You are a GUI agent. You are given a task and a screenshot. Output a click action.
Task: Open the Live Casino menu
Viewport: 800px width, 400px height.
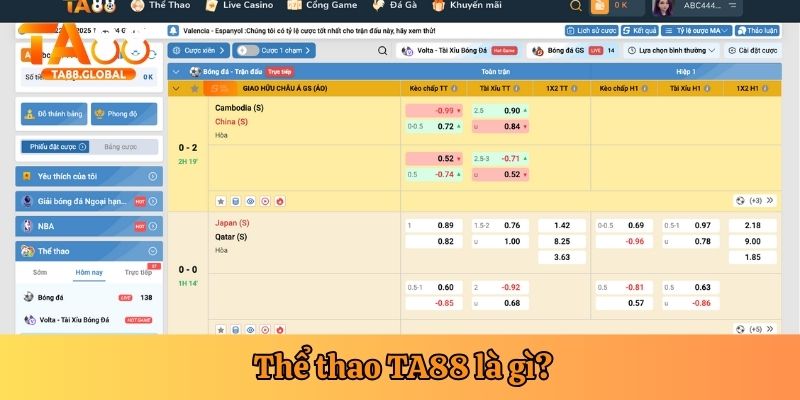click(239, 5)
